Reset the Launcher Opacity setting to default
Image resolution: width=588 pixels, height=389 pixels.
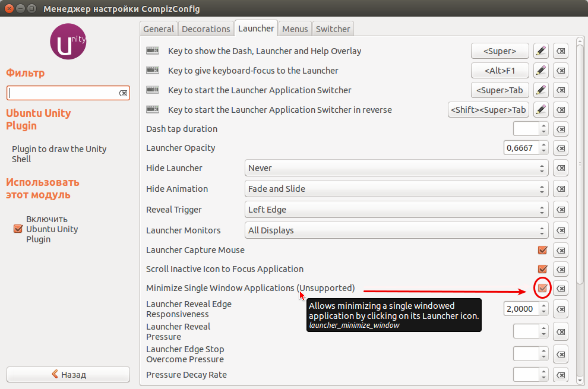[561, 148]
